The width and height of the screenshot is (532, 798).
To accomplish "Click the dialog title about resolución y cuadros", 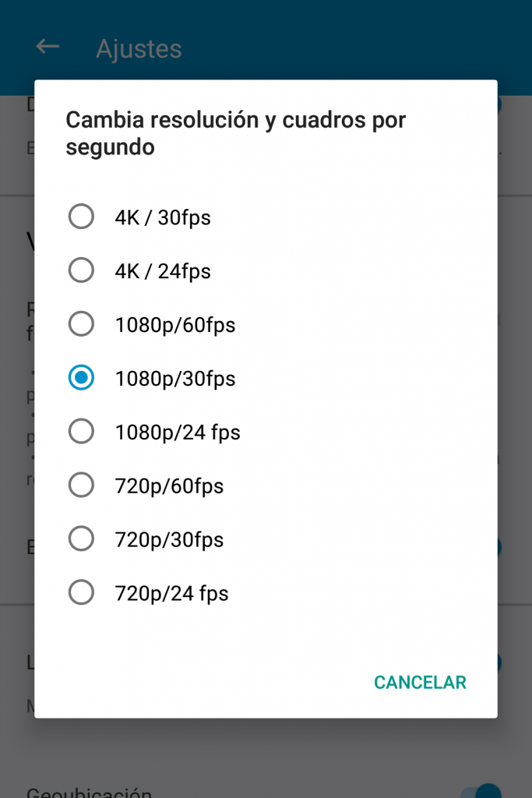I will pos(235,133).
